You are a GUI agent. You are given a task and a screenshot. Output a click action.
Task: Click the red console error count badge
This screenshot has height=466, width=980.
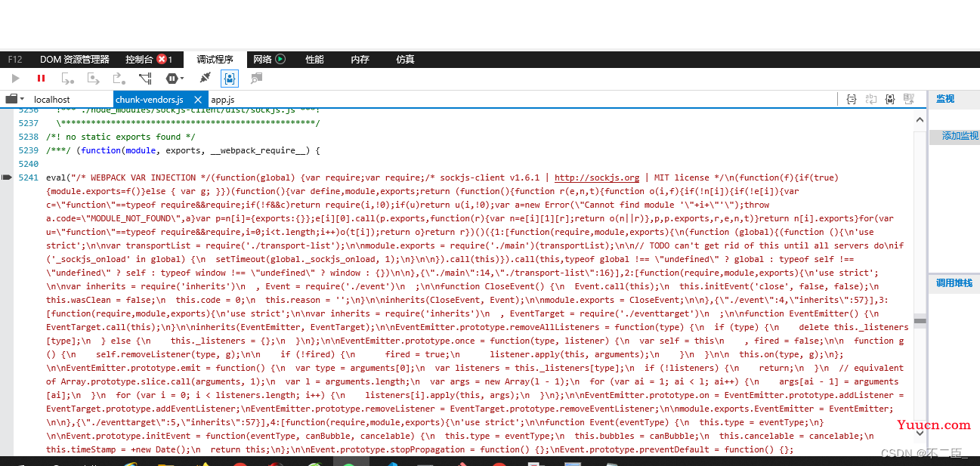pyautogui.click(x=162, y=59)
